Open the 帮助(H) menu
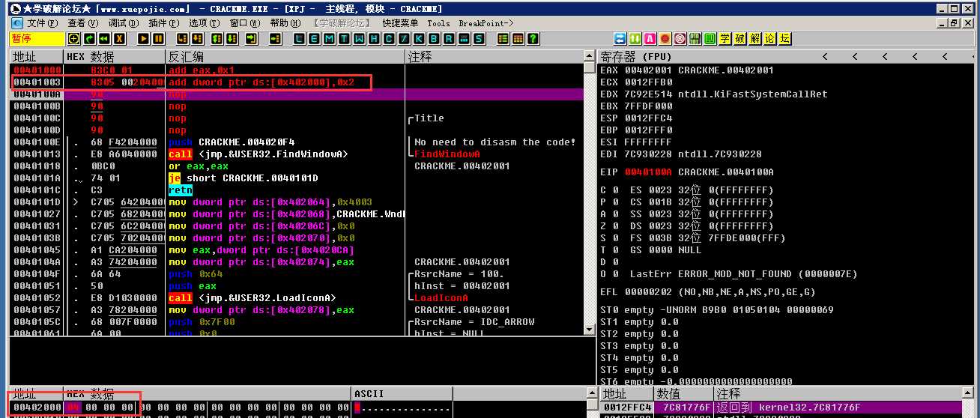This screenshot has width=980, height=418. click(x=285, y=23)
